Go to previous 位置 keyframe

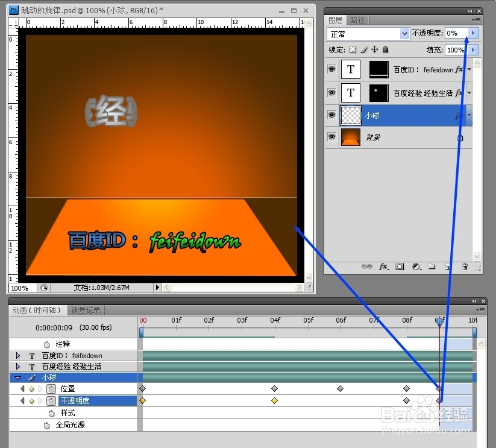tap(22, 388)
